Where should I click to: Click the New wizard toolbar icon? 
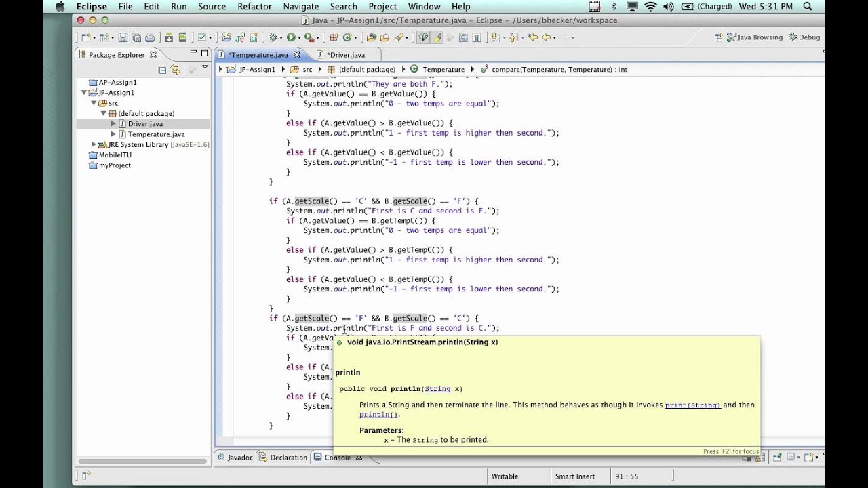pos(86,37)
